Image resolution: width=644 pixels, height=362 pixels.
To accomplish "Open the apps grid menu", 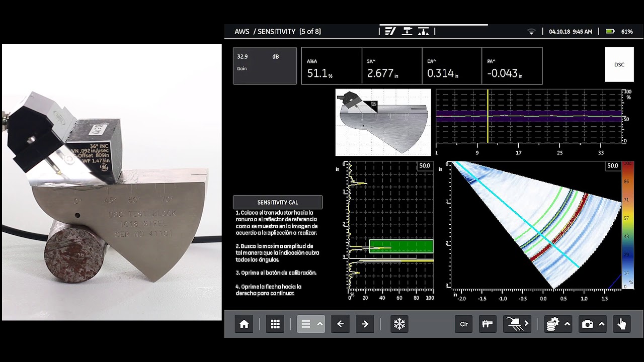I will [275, 324].
